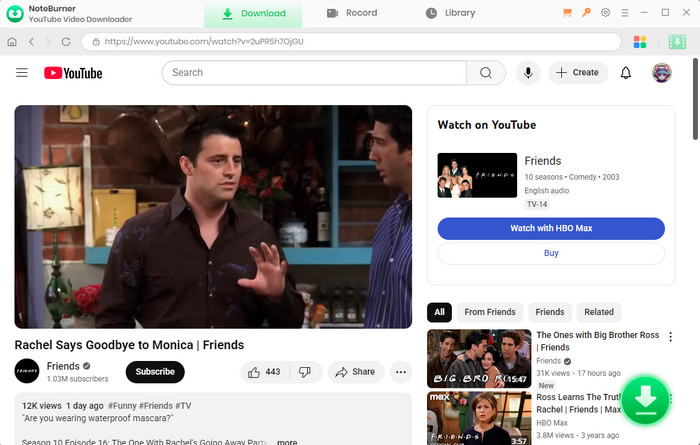The image size is (700, 445).
Task: Open the YouTube hamburger guide menu
Action: click(x=22, y=73)
